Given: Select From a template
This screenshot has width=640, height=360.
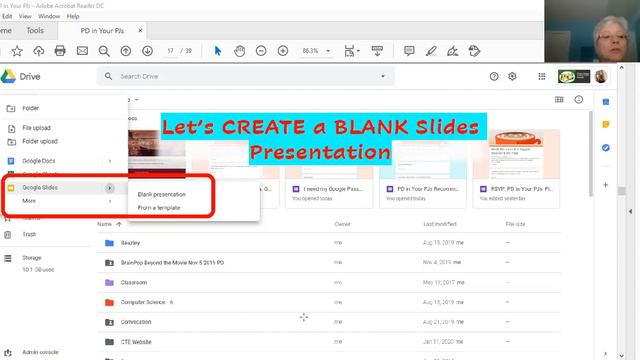Looking at the screenshot, I should coord(159,208).
